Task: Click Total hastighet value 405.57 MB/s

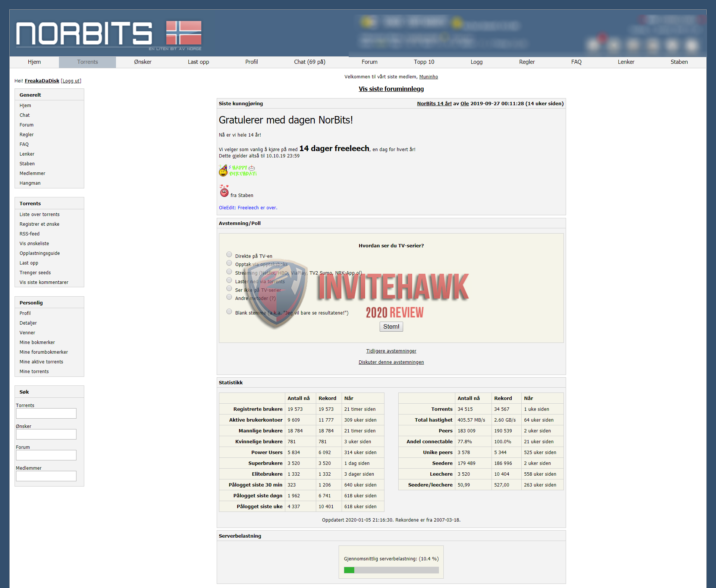Action: tap(471, 420)
